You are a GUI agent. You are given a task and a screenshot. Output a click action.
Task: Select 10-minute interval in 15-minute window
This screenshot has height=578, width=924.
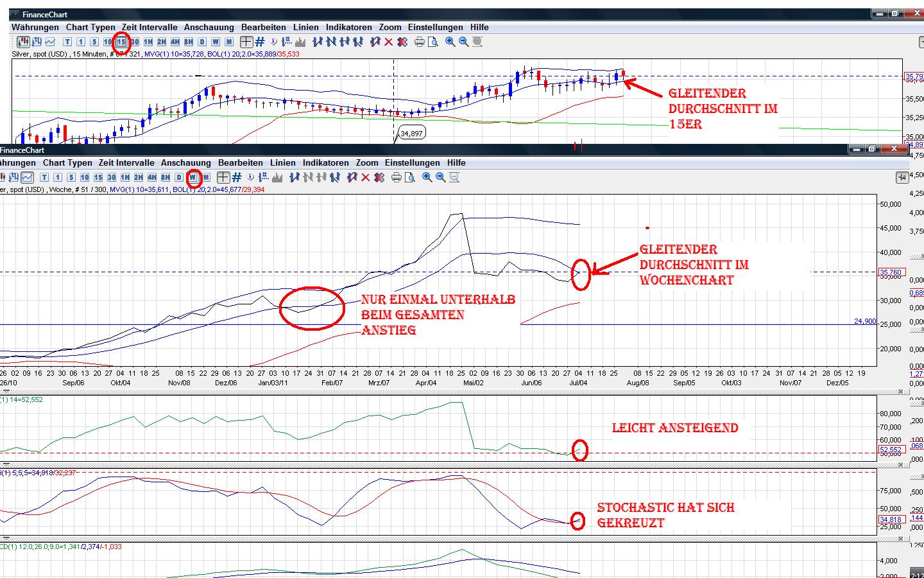pos(108,42)
